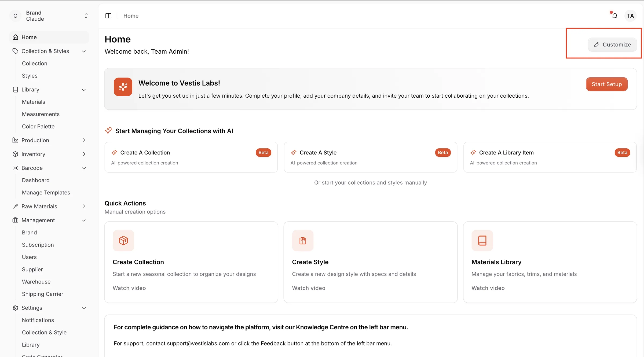Screen dimensions: 644x357
Task: Watch video for Create Style
Action: click(309, 288)
